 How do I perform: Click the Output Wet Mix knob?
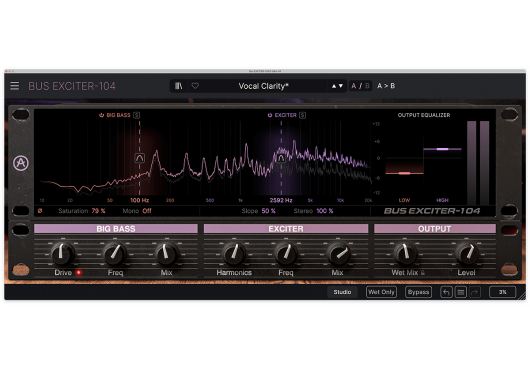(x=405, y=254)
